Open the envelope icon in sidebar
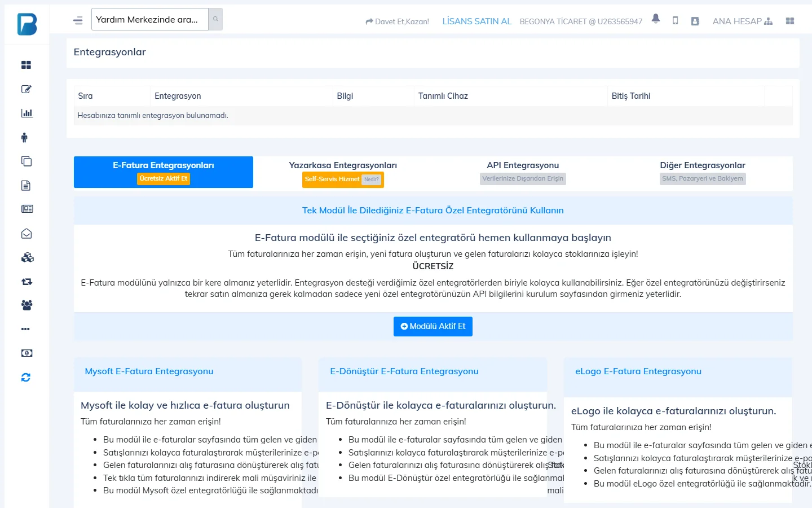 (27, 234)
